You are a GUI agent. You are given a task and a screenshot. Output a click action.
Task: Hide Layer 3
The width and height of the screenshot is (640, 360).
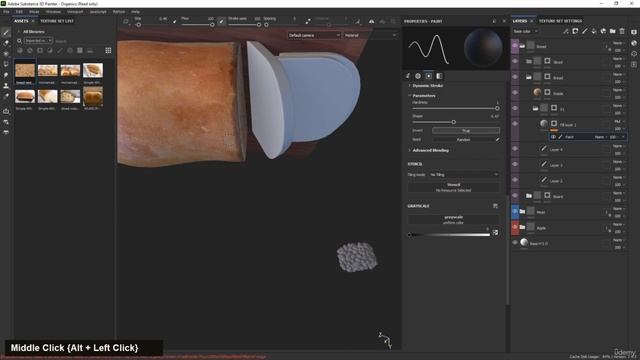(515, 164)
